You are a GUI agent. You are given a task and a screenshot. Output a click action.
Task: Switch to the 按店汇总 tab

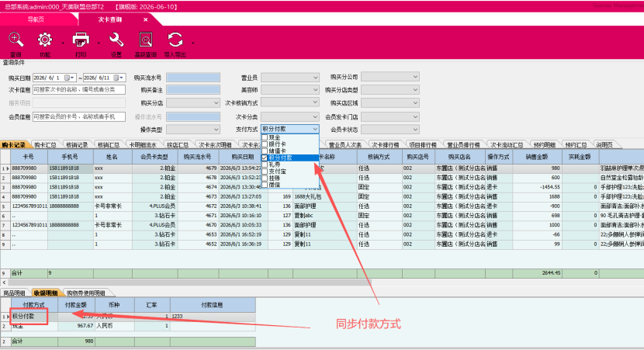[x=178, y=145]
